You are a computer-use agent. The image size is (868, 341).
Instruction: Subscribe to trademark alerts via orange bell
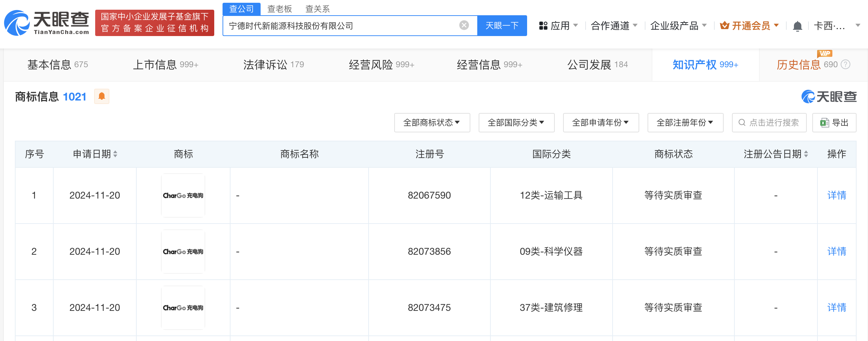click(102, 96)
